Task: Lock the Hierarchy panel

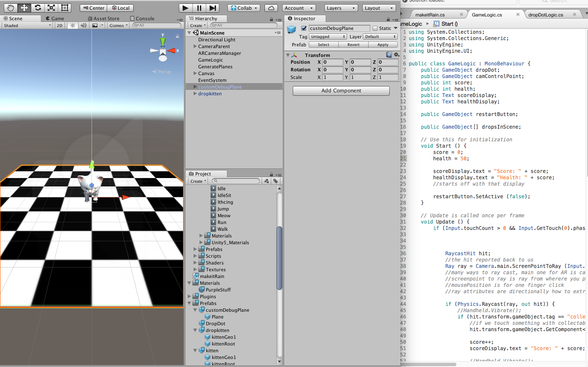Action: 271,19
